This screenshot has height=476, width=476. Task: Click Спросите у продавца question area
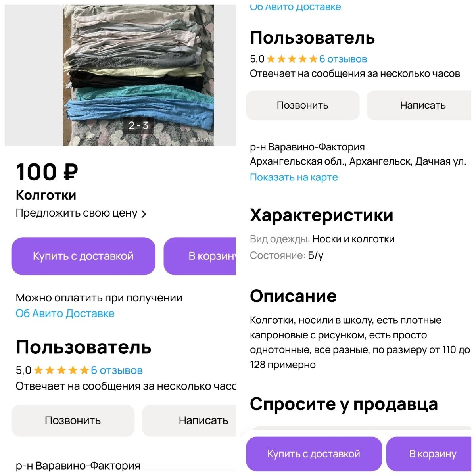(344, 404)
